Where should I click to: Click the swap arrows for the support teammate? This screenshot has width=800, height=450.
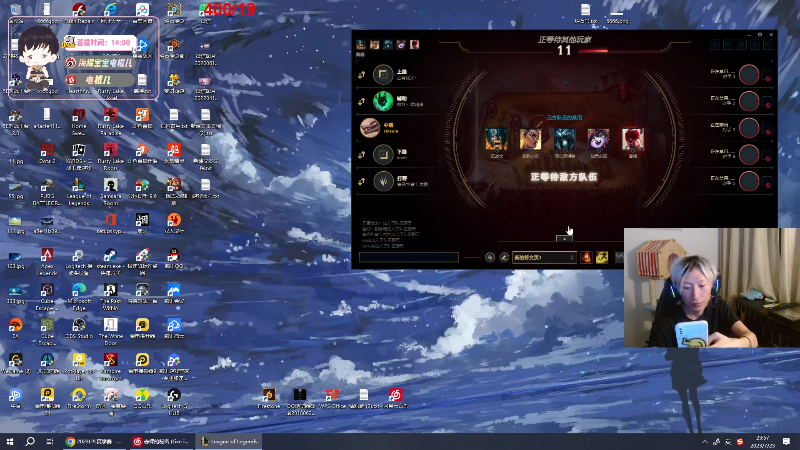pos(361,101)
